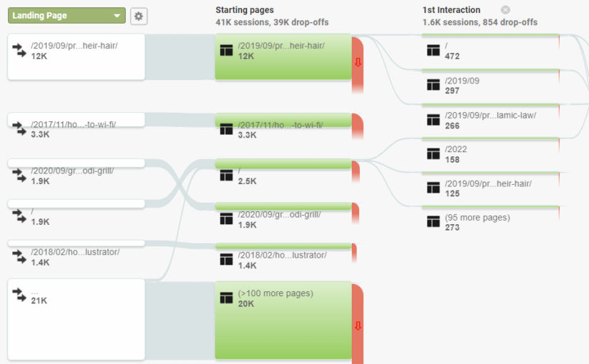Click the page icon for the /2022 node
The height and width of the screenshot is (364, 589).
(433, 153)
